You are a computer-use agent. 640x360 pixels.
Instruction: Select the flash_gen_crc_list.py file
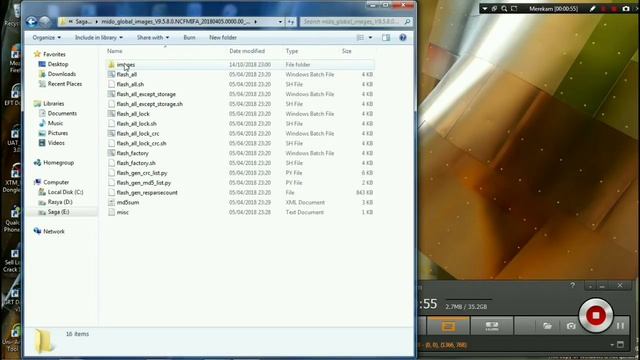pyautogui.click(x=142, y=173)
